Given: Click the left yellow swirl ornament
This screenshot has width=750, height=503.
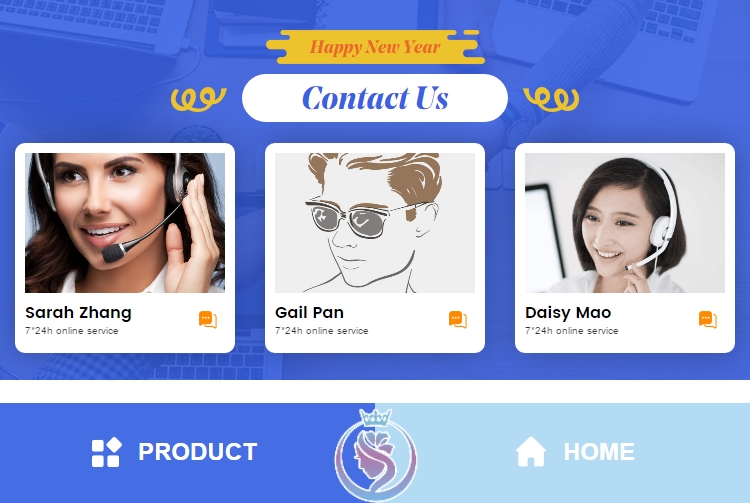Looking at the screenshot, I should tap(199, 99).
